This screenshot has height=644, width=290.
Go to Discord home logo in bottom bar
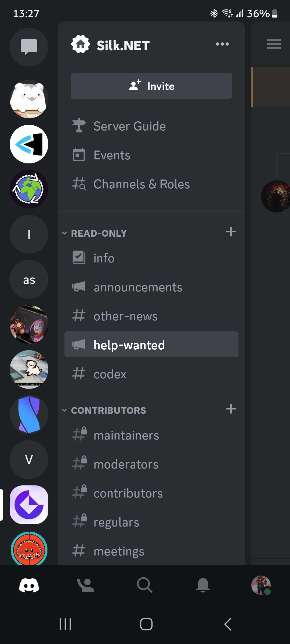[29, 585]
